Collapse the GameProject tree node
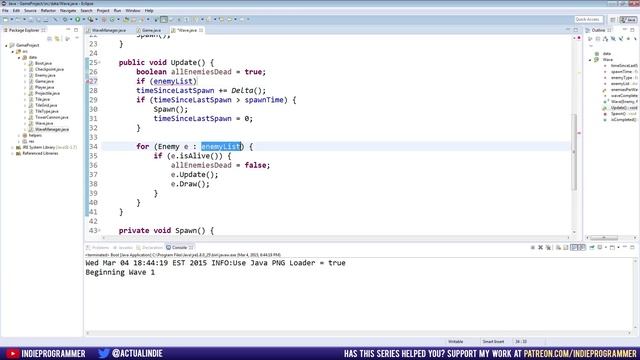Viewport: 640px width, 360px height. click(6, 46)
